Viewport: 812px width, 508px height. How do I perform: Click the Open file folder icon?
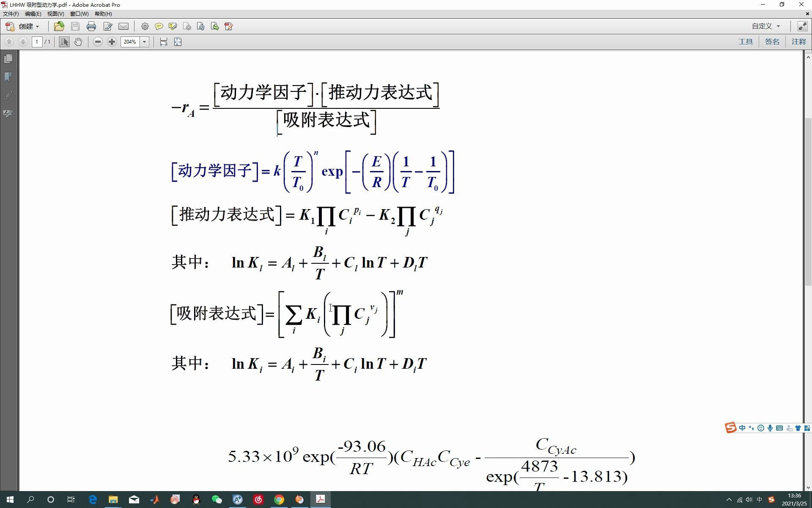click(x=59, y=26)
